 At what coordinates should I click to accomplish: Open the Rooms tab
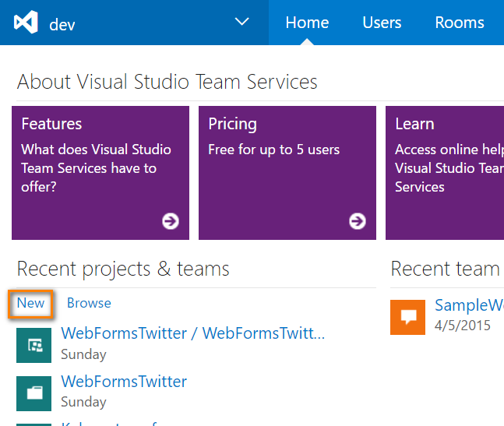460,23
